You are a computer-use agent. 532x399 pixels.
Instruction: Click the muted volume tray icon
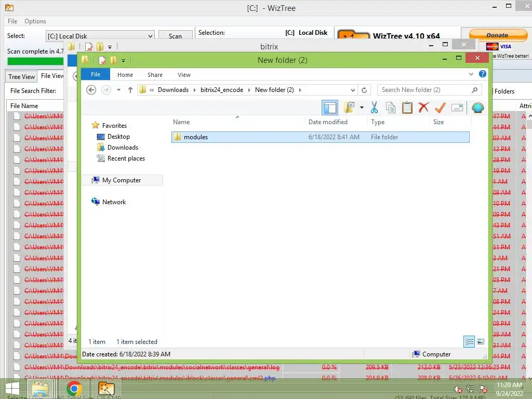click(458, 390)
